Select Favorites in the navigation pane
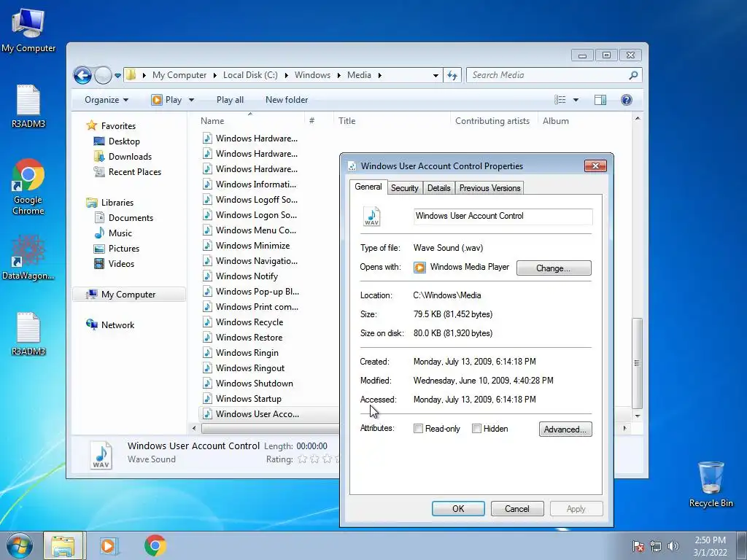Screen dimensions: 747x560 [118, 126]
